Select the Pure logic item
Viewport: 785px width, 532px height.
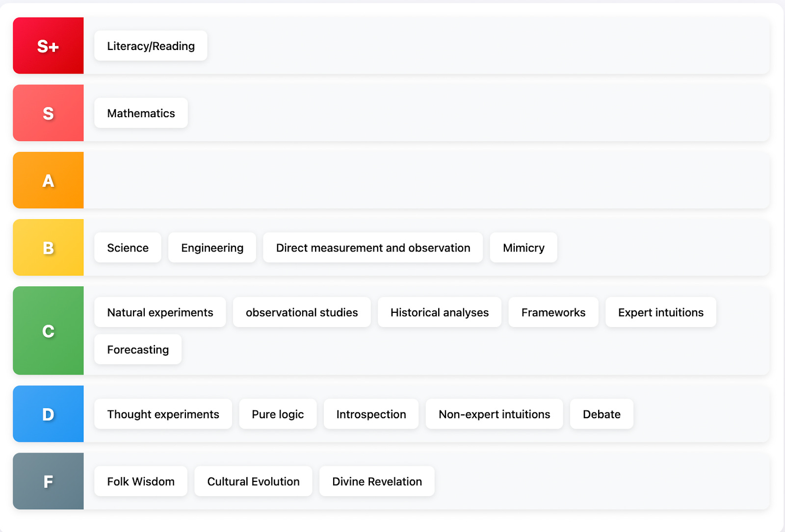click(278, 414)
